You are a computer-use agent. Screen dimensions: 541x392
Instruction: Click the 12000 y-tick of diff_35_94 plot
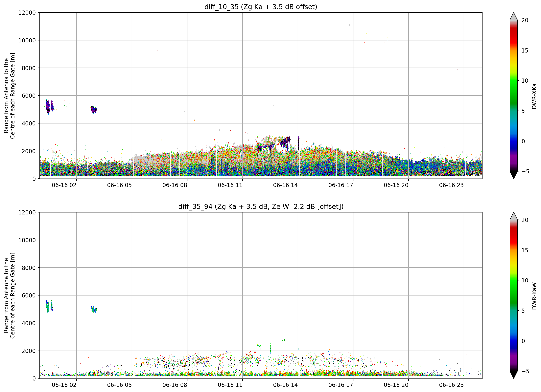27,212
